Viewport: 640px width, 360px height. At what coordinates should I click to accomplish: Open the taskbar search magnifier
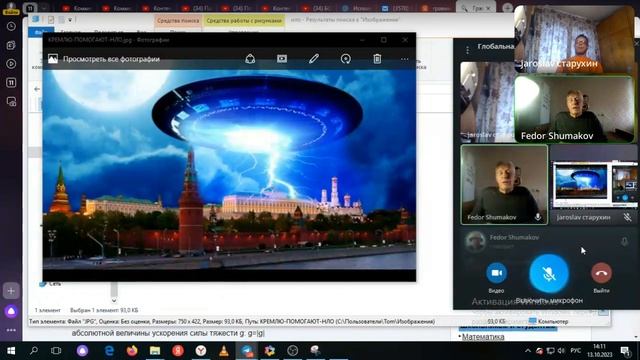coord(34,351)
